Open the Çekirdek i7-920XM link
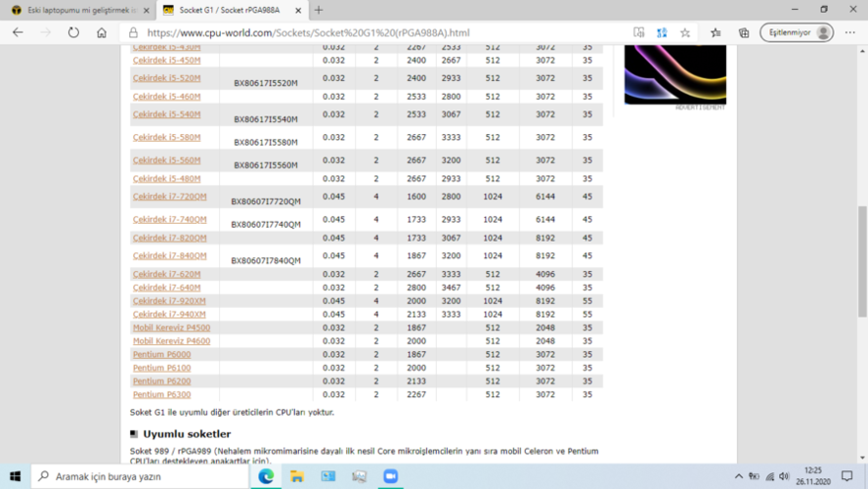 coord(169,300)
